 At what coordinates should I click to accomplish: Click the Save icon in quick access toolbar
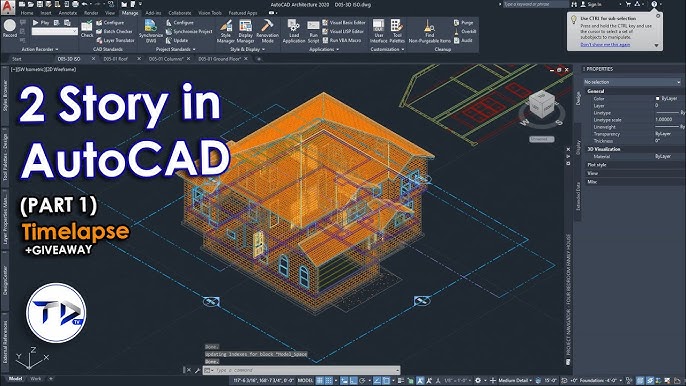tap(40, 4)
